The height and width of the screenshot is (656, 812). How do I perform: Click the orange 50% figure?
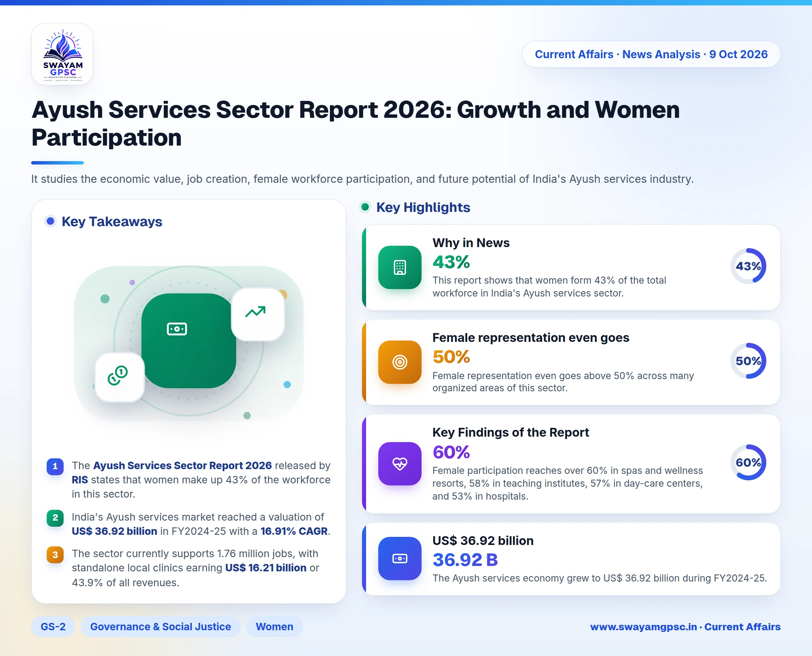point(451,357)
